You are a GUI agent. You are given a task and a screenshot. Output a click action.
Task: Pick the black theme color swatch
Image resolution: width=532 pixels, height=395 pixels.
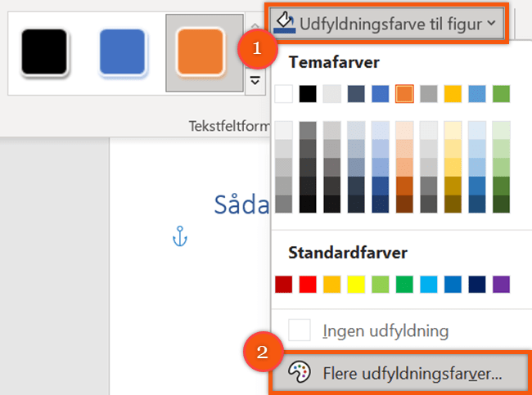point(308,94)
